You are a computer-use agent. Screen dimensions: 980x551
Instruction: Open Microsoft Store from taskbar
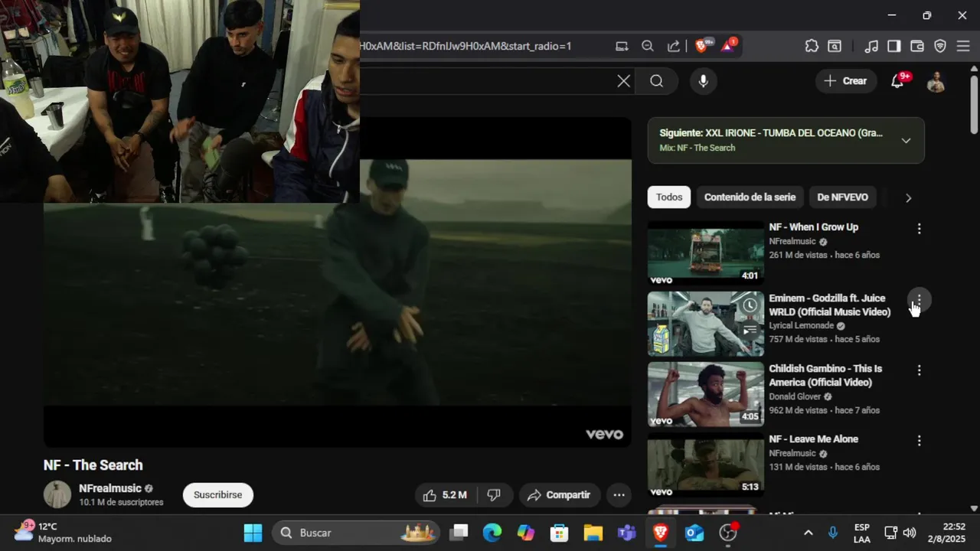click(x=560, y=533)
